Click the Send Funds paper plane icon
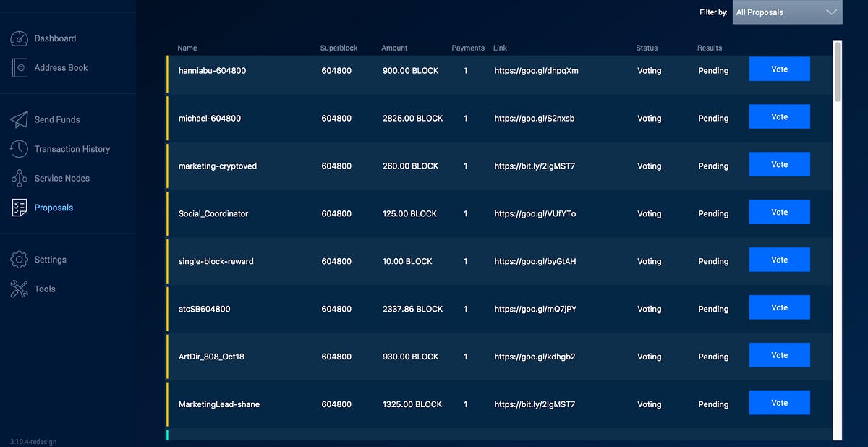 click(20, 119)
